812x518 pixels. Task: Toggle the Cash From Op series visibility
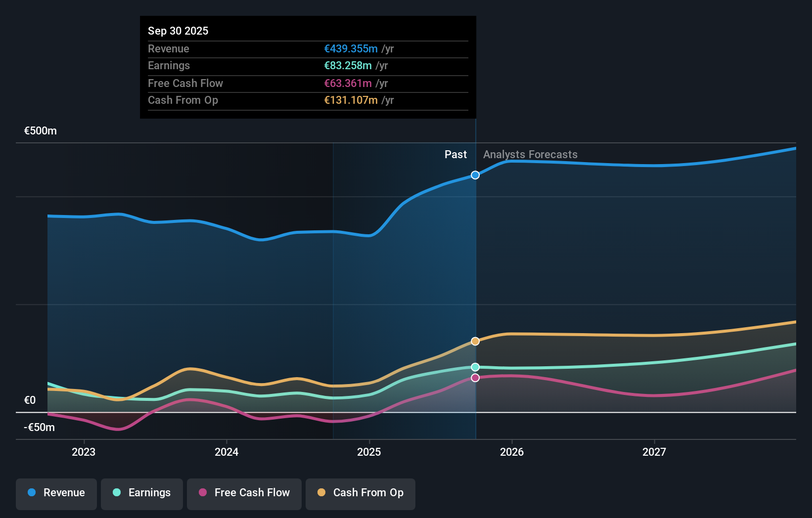[x=360, y=494]
